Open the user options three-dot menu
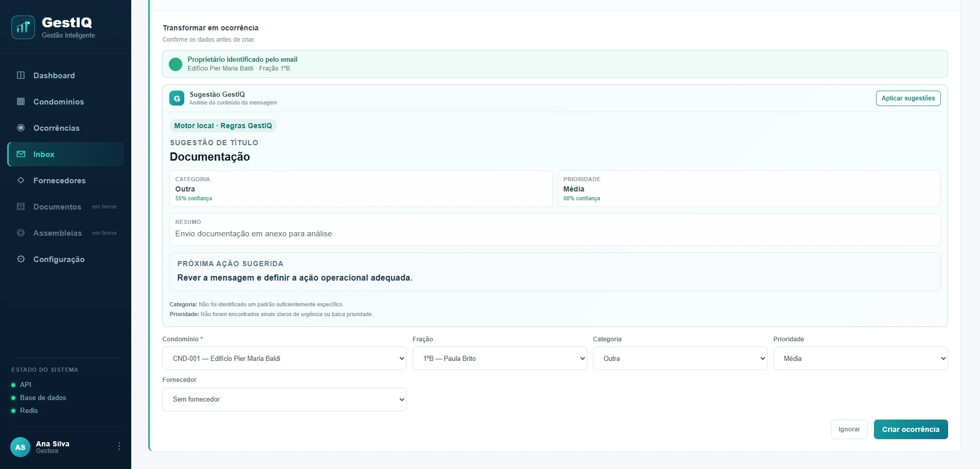 coord(119,446)
